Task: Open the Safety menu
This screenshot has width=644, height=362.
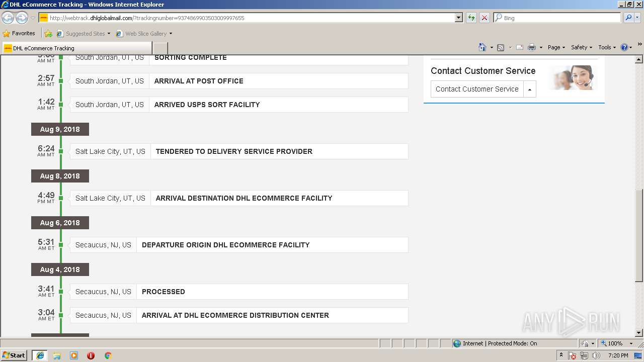Action: tap(582, 47)
